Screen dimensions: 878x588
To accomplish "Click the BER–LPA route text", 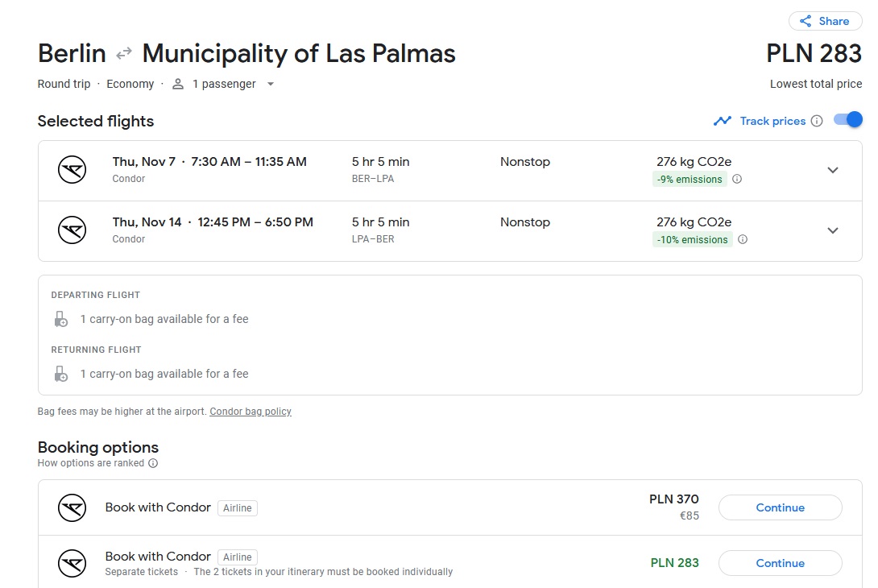I will point(373,179).
